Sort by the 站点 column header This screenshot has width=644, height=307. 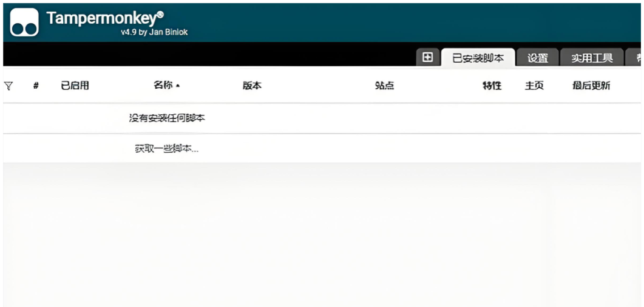coord(384,86)
